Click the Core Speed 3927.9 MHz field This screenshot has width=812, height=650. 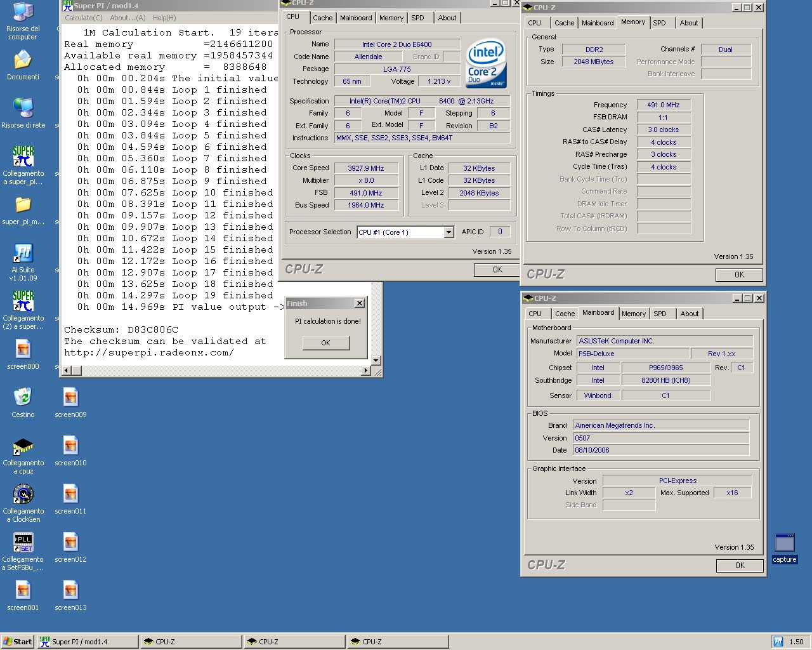pyautogui.click(x=366, y=168)
